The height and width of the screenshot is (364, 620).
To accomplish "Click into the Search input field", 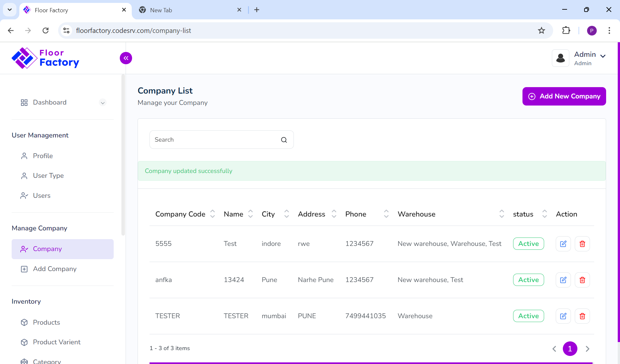I will (215, 140).
